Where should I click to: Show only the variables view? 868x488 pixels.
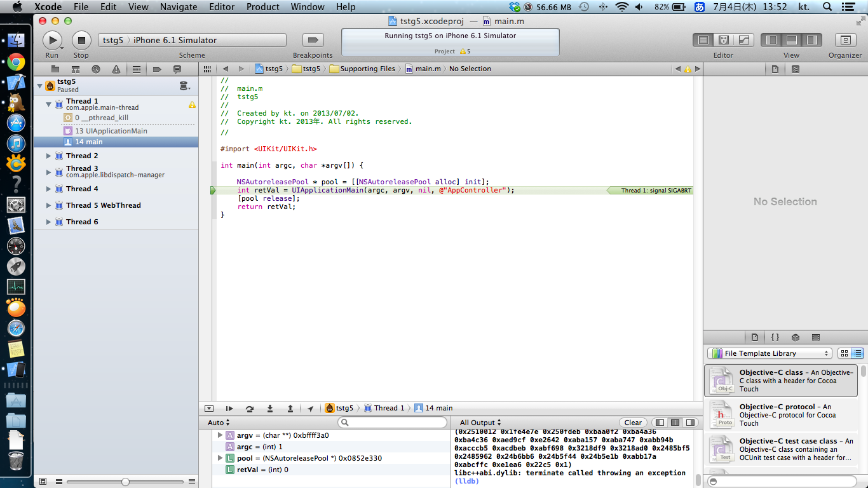click(660, 423)
